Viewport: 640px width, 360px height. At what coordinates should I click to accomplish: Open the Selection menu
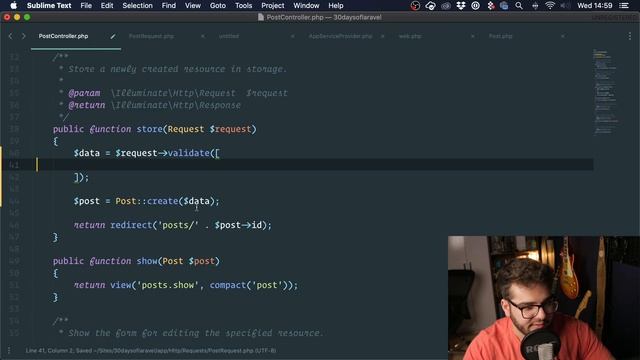click(x=138, y=6)
